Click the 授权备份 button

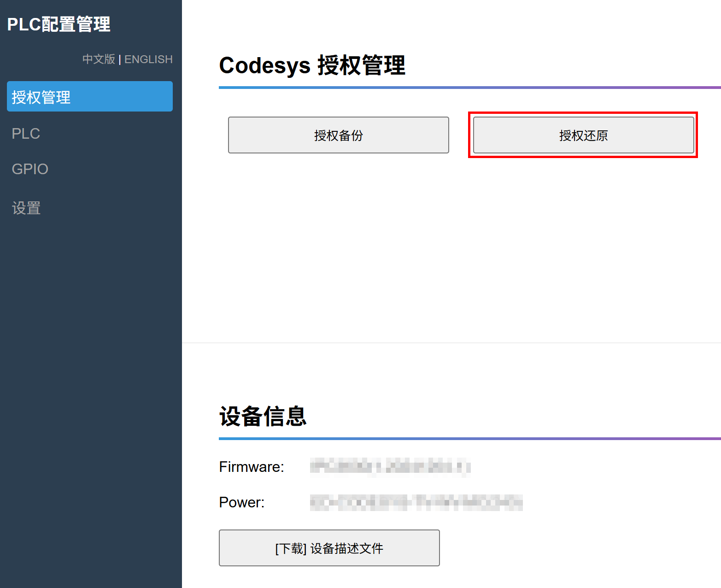pos(338,135)
